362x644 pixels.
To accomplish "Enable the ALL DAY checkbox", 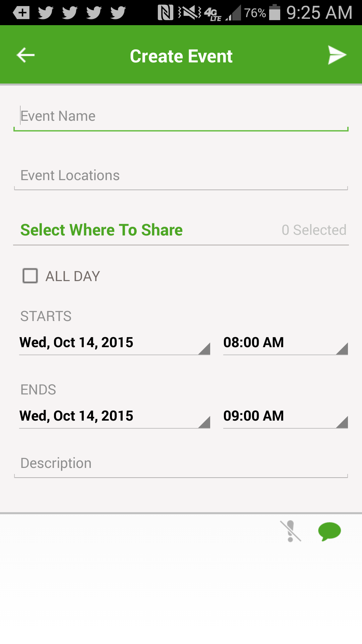I will click(x=30, y=276).
